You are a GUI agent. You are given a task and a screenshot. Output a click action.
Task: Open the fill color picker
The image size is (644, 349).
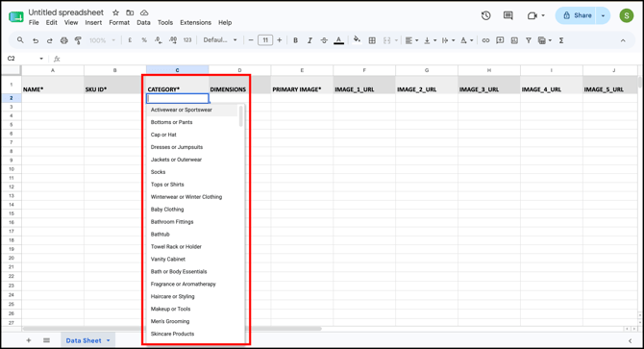[357, 39]
